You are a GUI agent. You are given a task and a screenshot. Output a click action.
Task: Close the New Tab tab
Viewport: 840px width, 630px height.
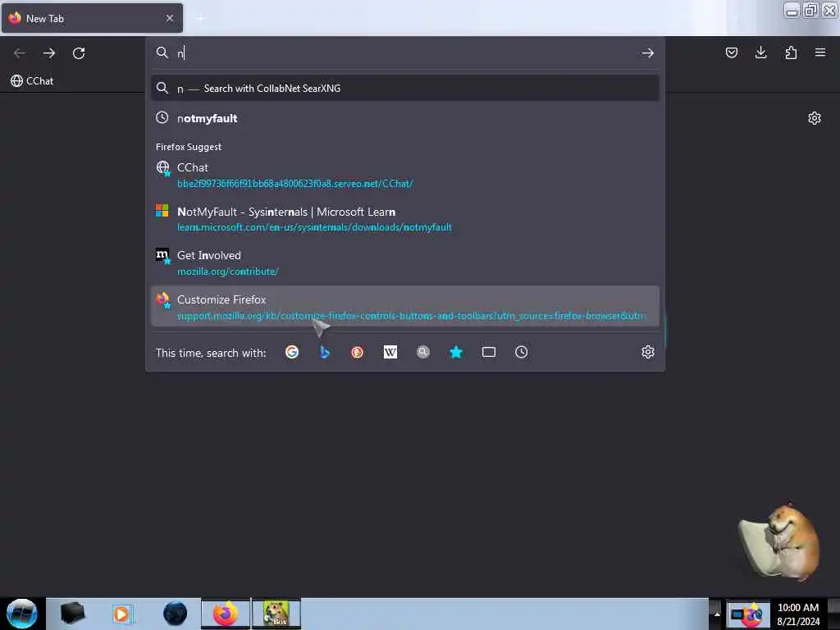[x=170, y=18]
